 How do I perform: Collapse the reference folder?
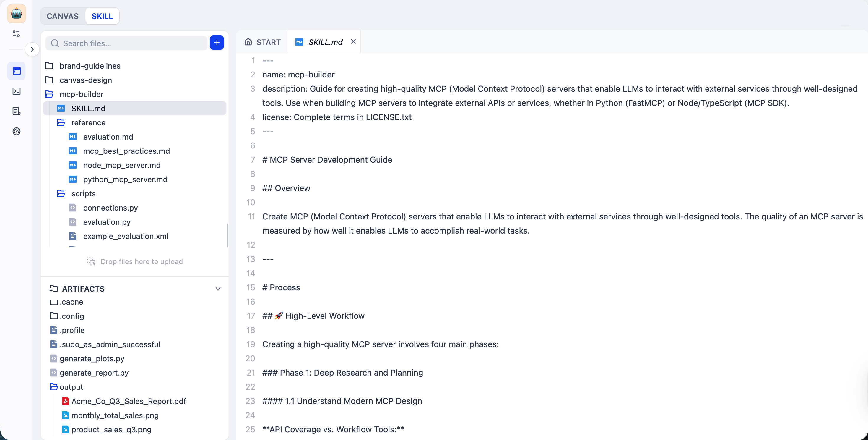click(x=88, y=122)
